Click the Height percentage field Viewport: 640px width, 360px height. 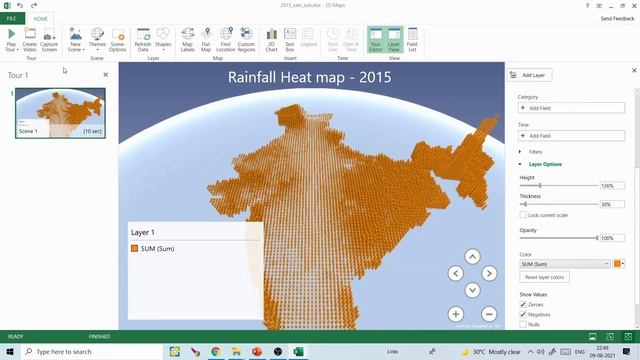pyautogui.click(x=612, y=186)
